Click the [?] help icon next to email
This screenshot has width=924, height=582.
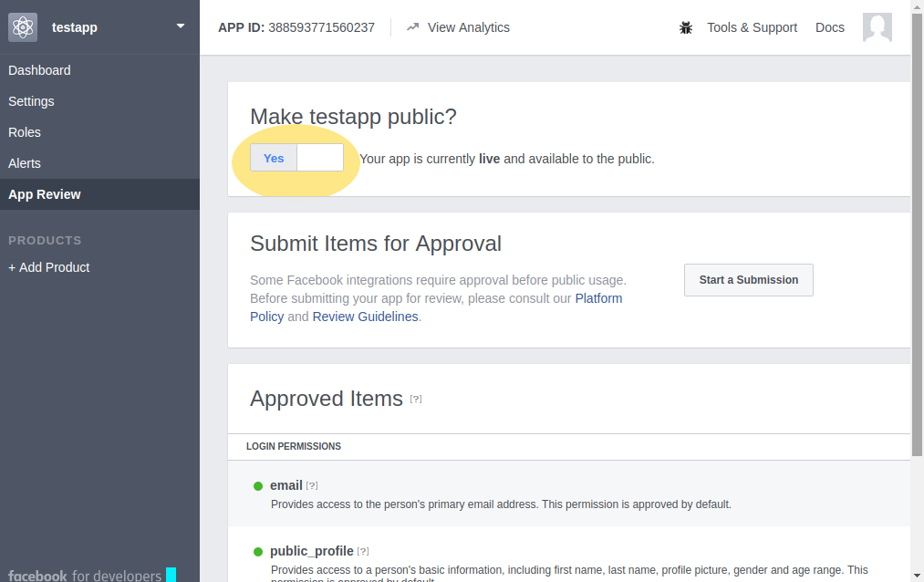[312, 485]
